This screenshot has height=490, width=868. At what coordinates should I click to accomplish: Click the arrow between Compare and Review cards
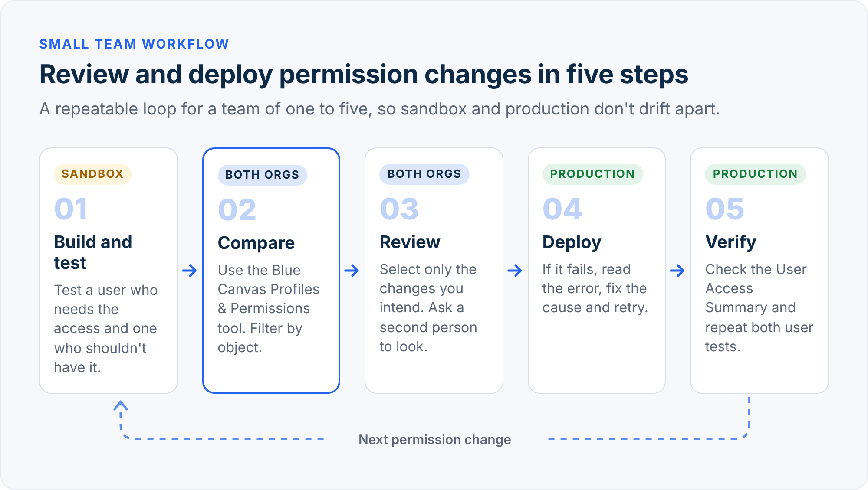pos(352,271)
